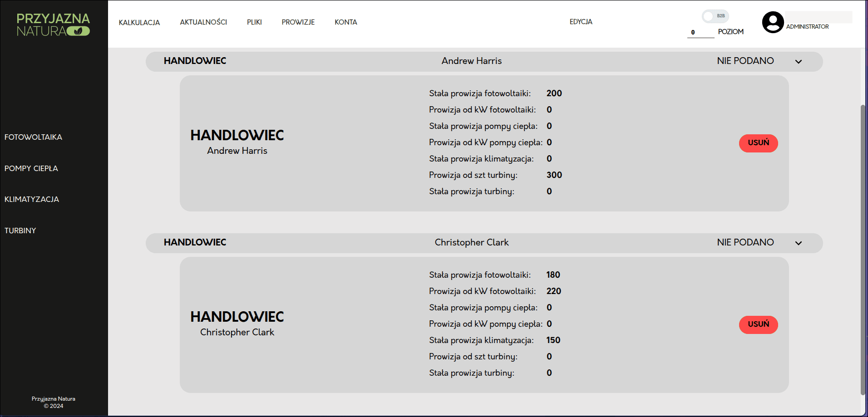Screen dimensions: 868x417
Task: Select FOTOWOLTAIKA in the sidebar
Action: [33, 137]
